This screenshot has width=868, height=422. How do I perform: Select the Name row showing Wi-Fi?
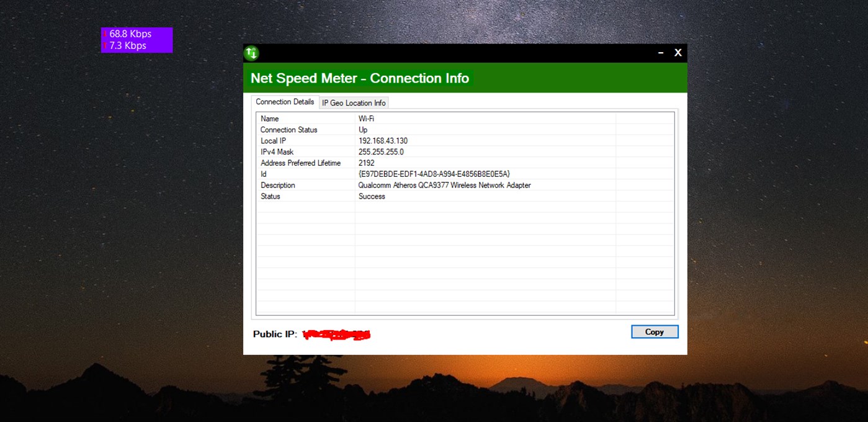(372, 119)
